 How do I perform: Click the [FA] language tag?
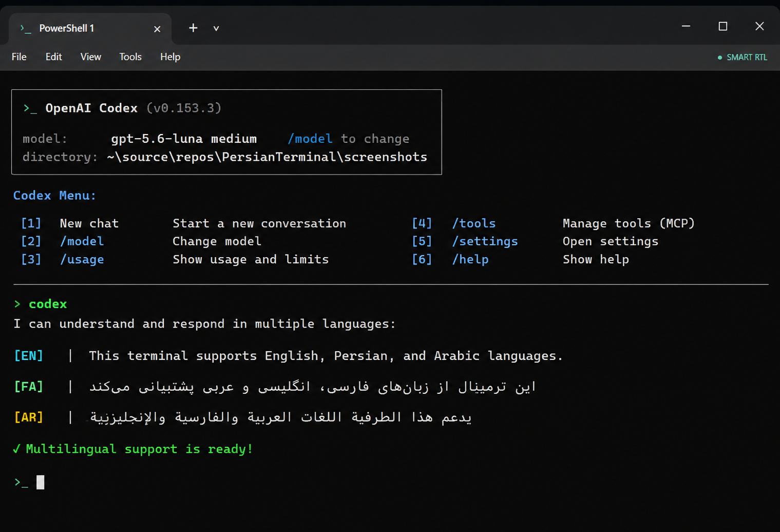[29, 386]
